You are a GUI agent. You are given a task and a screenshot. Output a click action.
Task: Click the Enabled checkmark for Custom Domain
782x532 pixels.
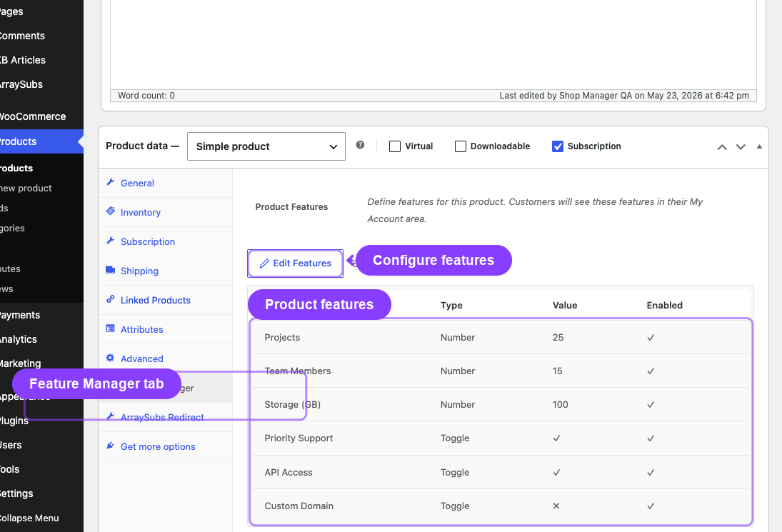[x=651, y=506]
